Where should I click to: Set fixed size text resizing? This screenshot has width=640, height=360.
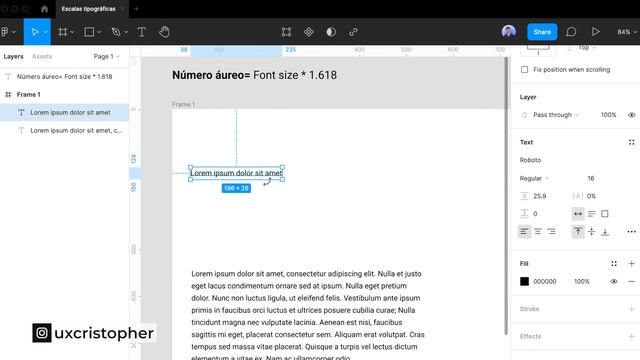pyautogui.click(x=605, y=214)
